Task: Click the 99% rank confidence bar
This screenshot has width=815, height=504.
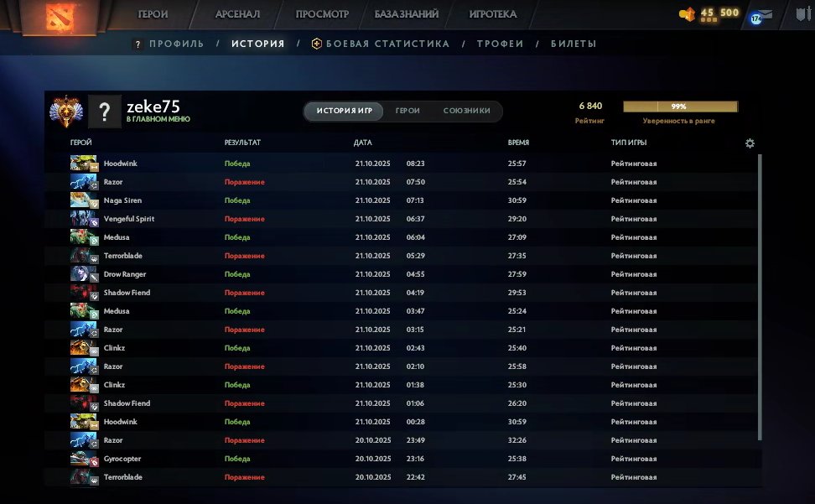Action: [680, 107]
